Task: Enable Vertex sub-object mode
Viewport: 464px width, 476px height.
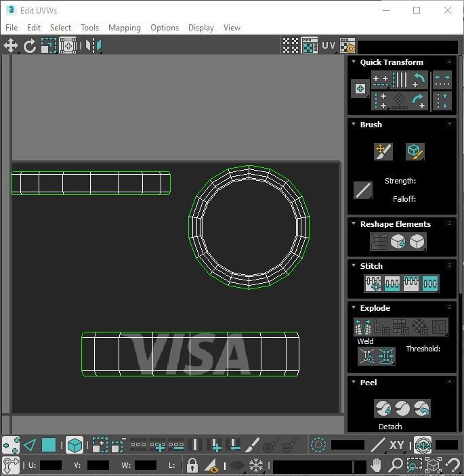Action: 11,446
